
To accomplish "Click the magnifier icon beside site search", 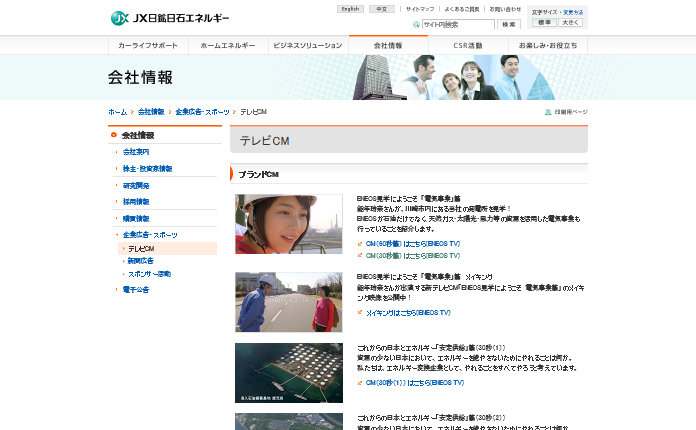I will tap(416, 24).
